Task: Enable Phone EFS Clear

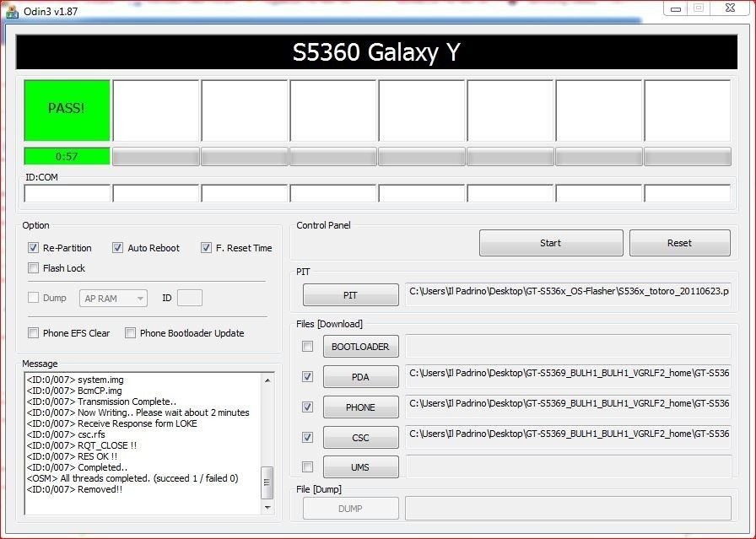Action: click(x=33, y=333)
